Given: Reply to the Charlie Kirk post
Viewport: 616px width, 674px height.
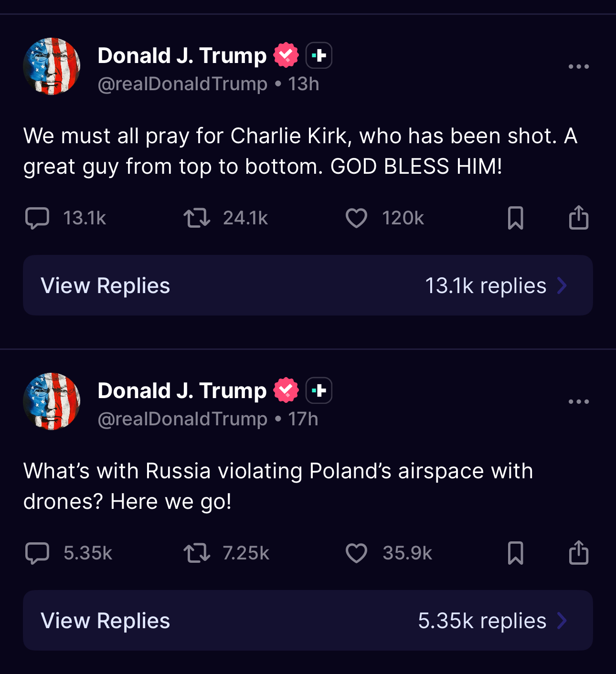Looking at the screenshot, I should point(37,218).
